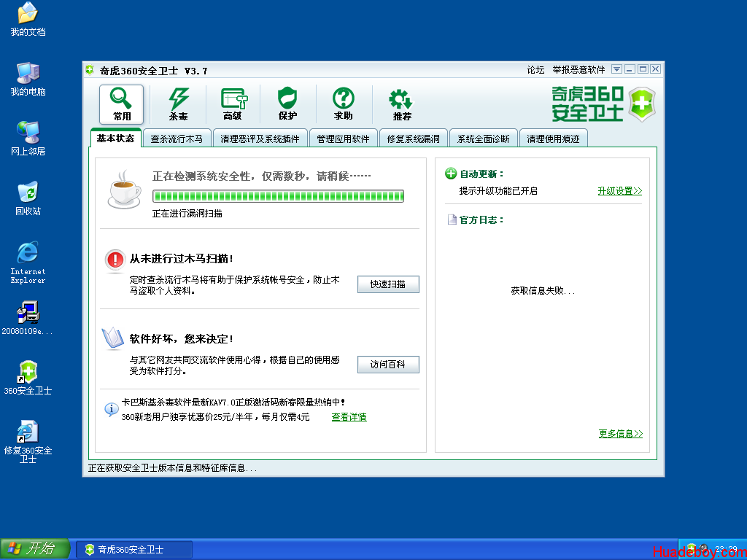Select Internet Explorer desktop icon

pos(28,262)
